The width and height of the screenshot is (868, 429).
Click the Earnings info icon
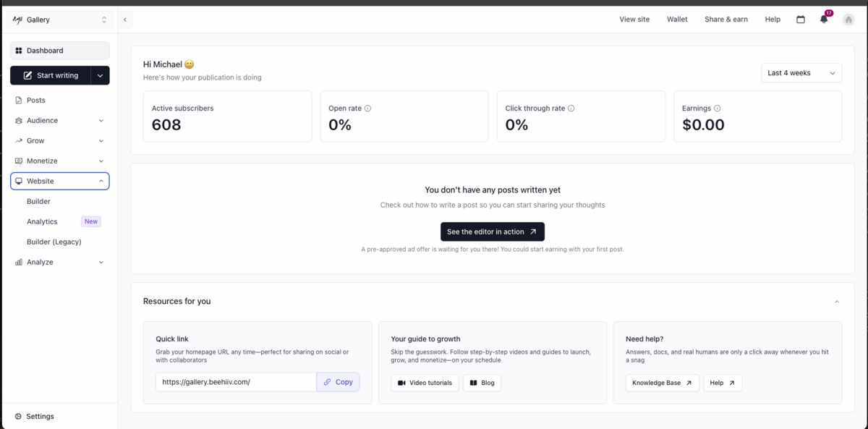(x=718, y=109)
